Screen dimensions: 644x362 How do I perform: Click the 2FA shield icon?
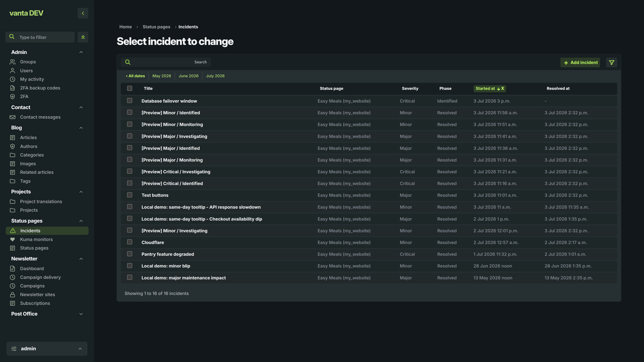click(13, 96)
